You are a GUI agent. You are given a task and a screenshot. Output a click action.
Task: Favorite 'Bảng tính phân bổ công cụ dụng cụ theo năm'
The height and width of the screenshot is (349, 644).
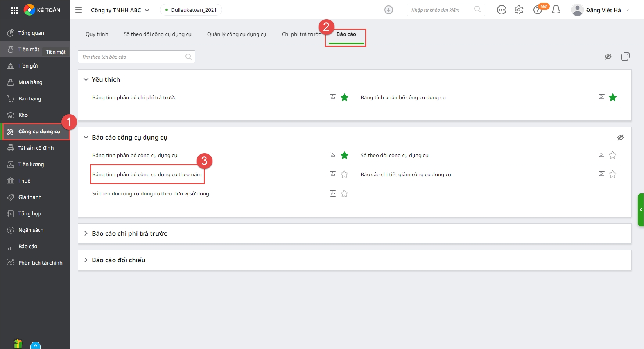point(344,174)
